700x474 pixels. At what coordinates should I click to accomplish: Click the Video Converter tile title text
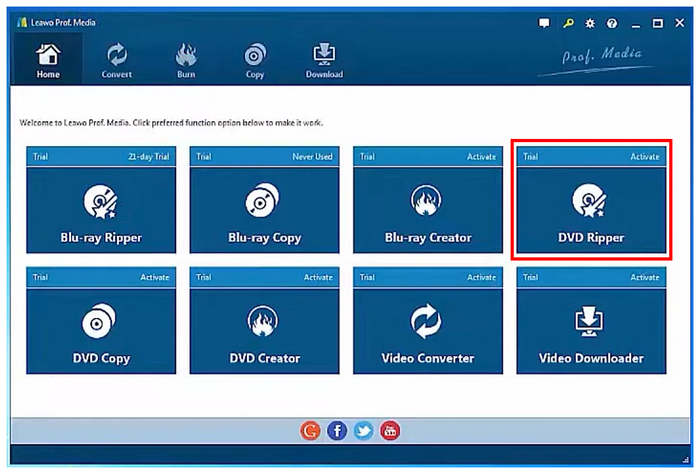pos(428,358)
